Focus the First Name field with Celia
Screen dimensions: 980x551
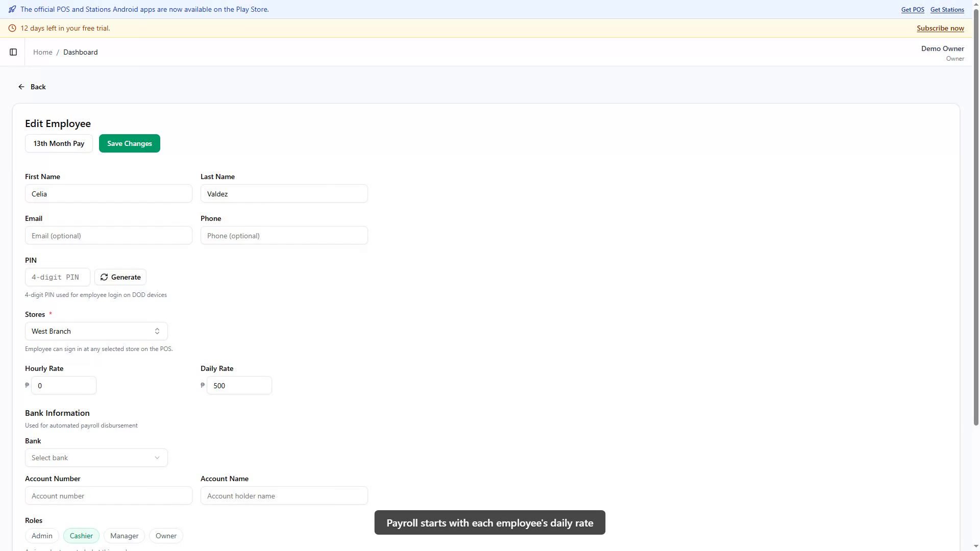tap(109, 194)
